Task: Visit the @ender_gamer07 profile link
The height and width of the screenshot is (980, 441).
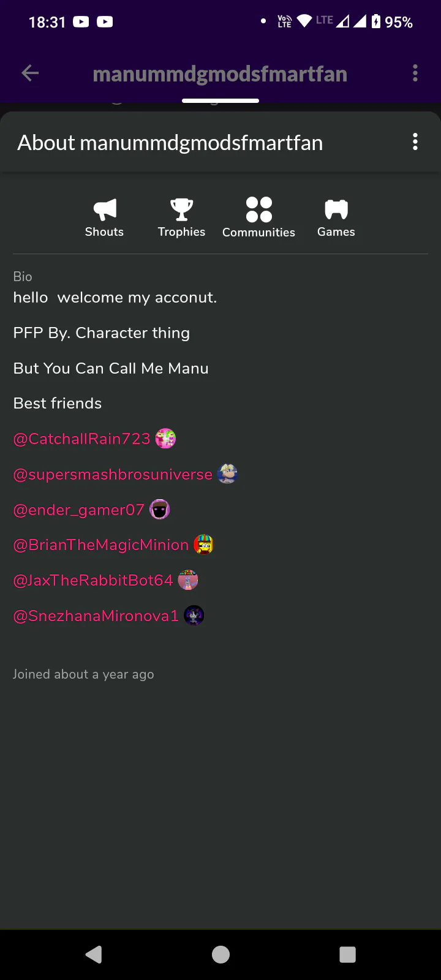Action: pos(79,510)
